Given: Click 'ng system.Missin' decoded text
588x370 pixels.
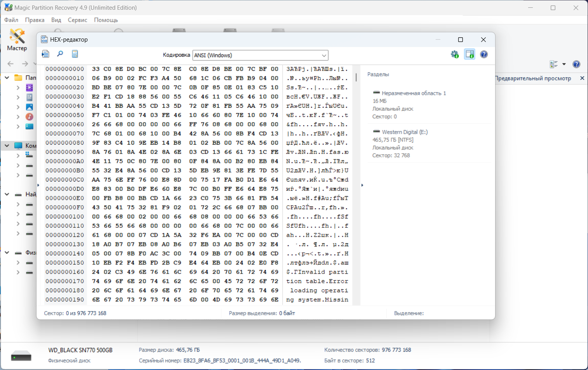Looking at the screenshot, I should (x=318, y=300).
